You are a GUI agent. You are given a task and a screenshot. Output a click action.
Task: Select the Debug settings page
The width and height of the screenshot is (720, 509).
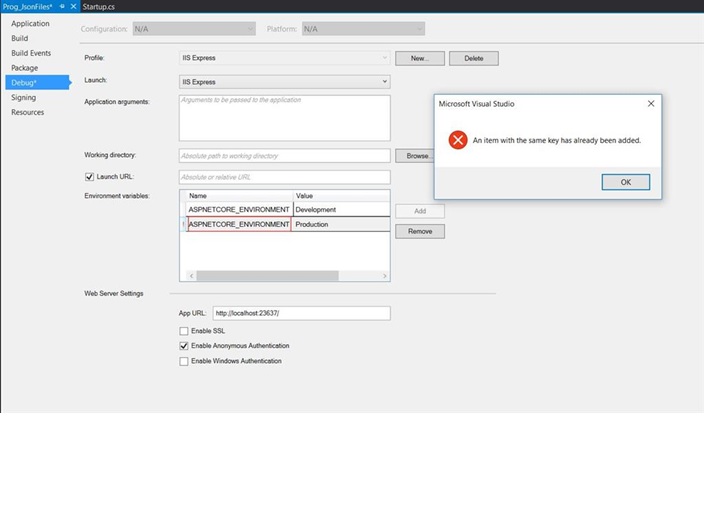pos(38,83)
